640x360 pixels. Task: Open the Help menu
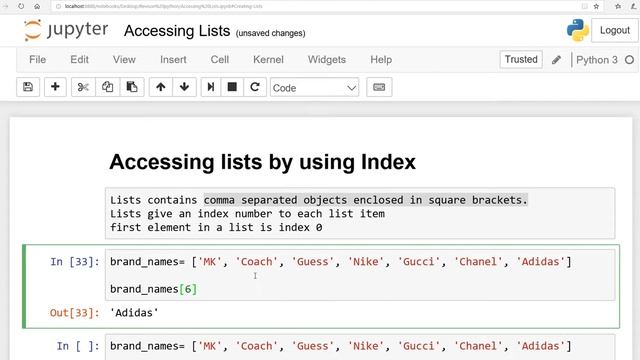tap(381, 60)
